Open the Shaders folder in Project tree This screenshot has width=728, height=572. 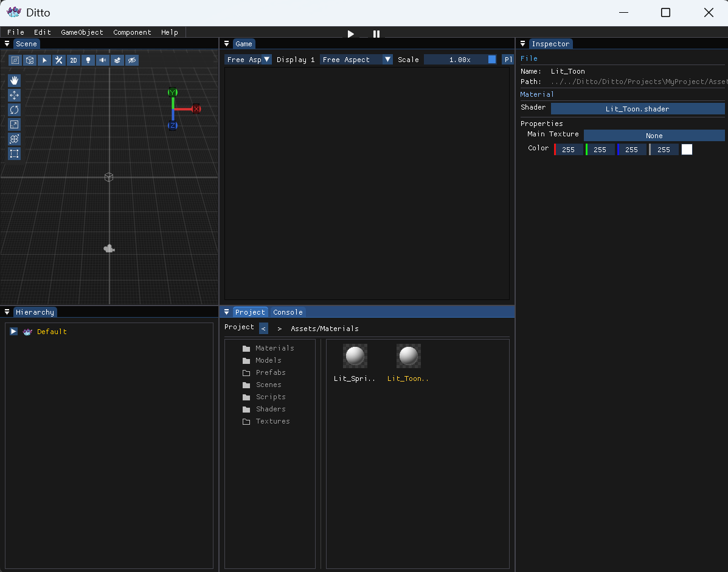264,409
